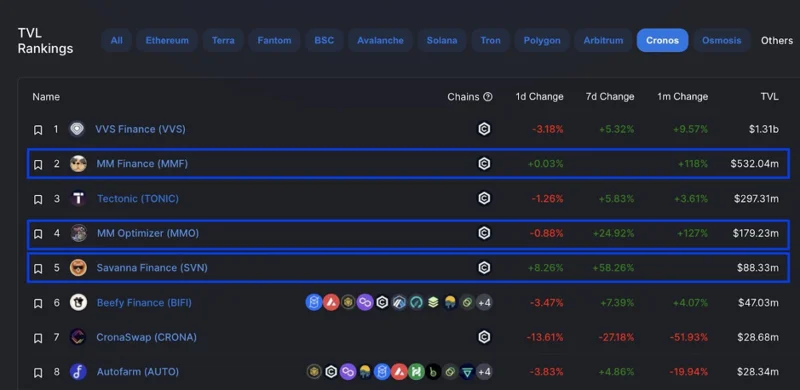Click red Avalanche icon in Autofarm row
This screenshot has width=800, height=390.
(399, 372)
